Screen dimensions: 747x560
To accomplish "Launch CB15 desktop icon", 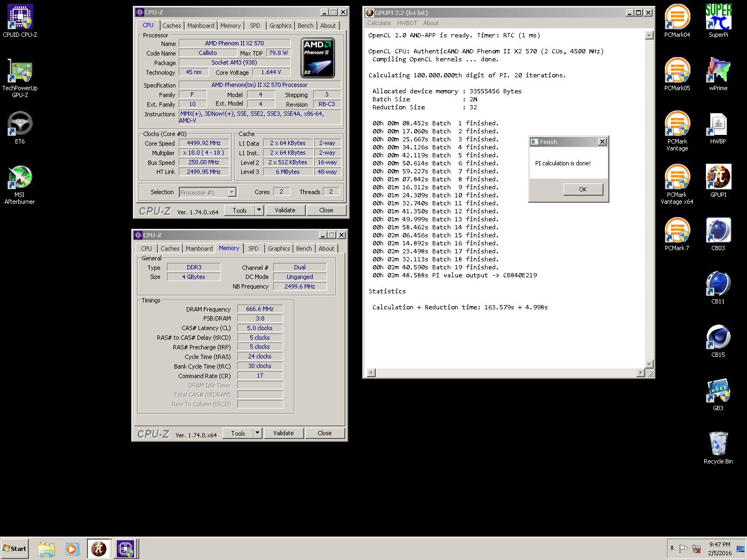I will coord(718,341).
